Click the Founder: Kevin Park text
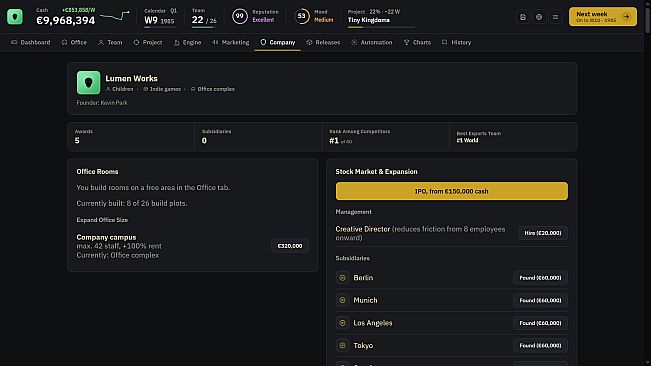Image resolution: width=651 pixels, height=366 pixels. click(x=102, y=103)
